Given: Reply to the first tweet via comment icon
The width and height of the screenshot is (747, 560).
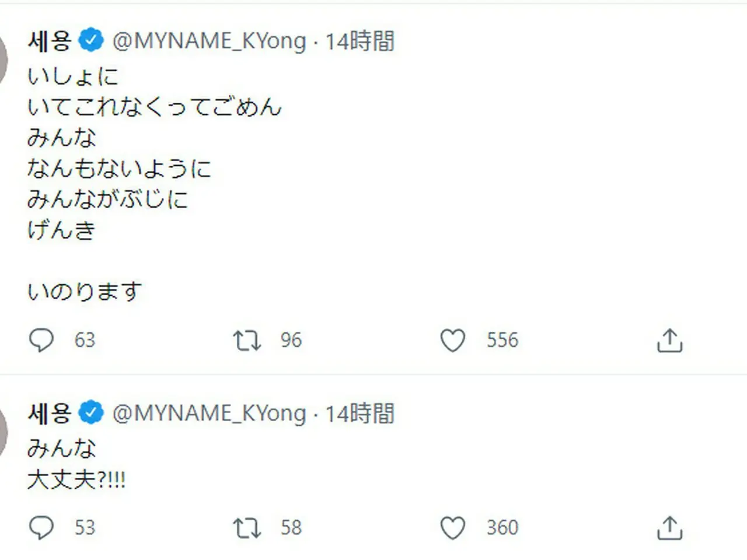Looking at the screenshot, I should tap(41, 340).
